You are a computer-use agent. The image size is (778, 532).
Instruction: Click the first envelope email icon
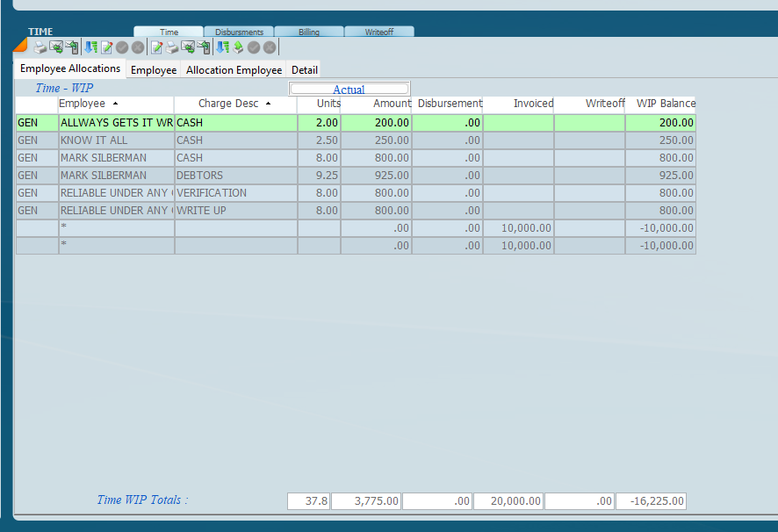(x=56, y=47)
